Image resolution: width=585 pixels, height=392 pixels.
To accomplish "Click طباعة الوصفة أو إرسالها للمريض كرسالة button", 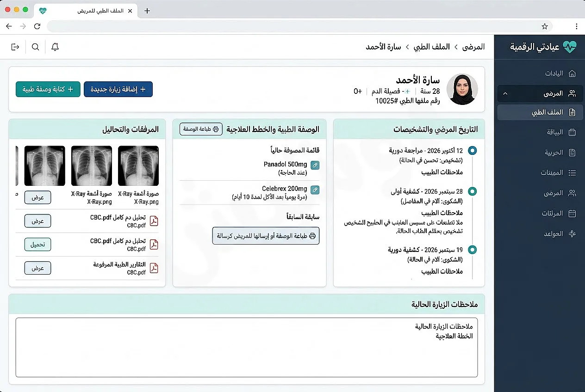I will tap(266, 236).
